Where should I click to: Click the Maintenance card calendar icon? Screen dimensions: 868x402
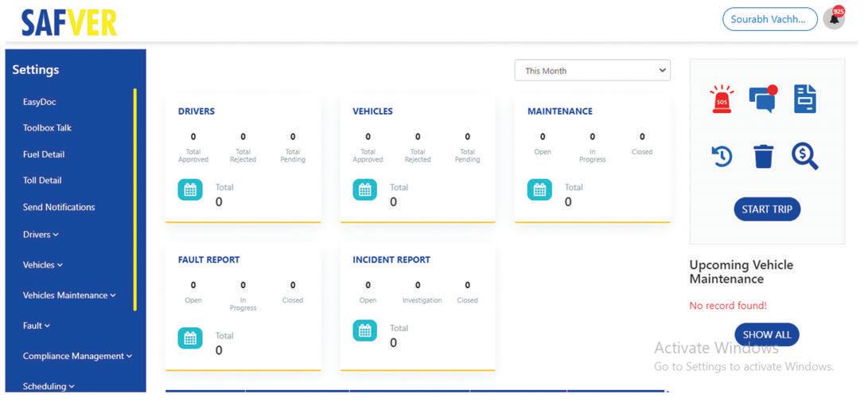pyautogui.click(x=539, y=190)
